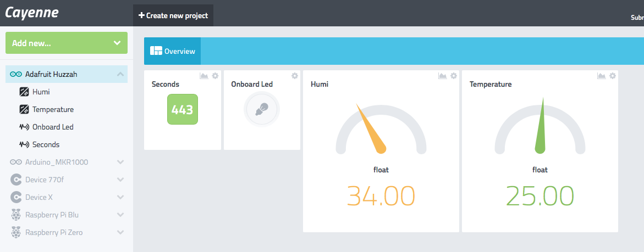The image size is (644, 252).
Task: Collapse the Adafruit Huzzah device
Action: pos(120,74)
